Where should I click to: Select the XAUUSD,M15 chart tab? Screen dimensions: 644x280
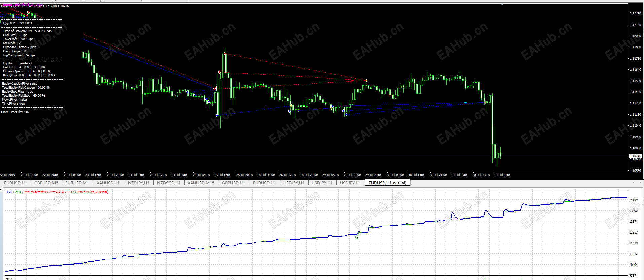click(x=201, y=183)
